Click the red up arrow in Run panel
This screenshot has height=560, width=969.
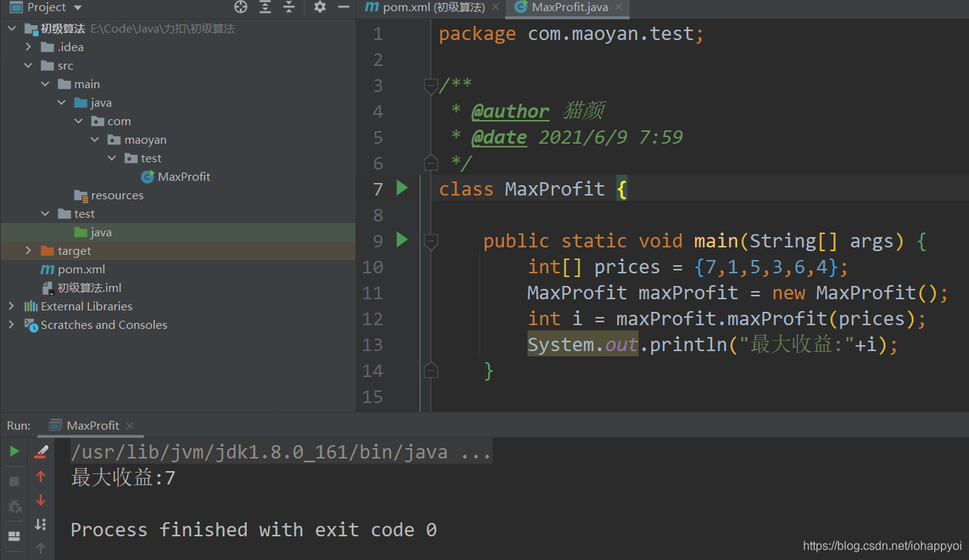point(41,477)
